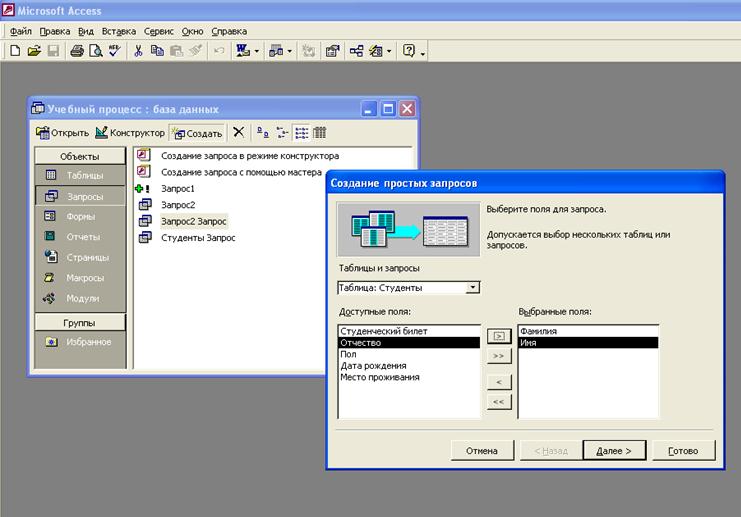Remove selected field with the < button

point(499,382)
